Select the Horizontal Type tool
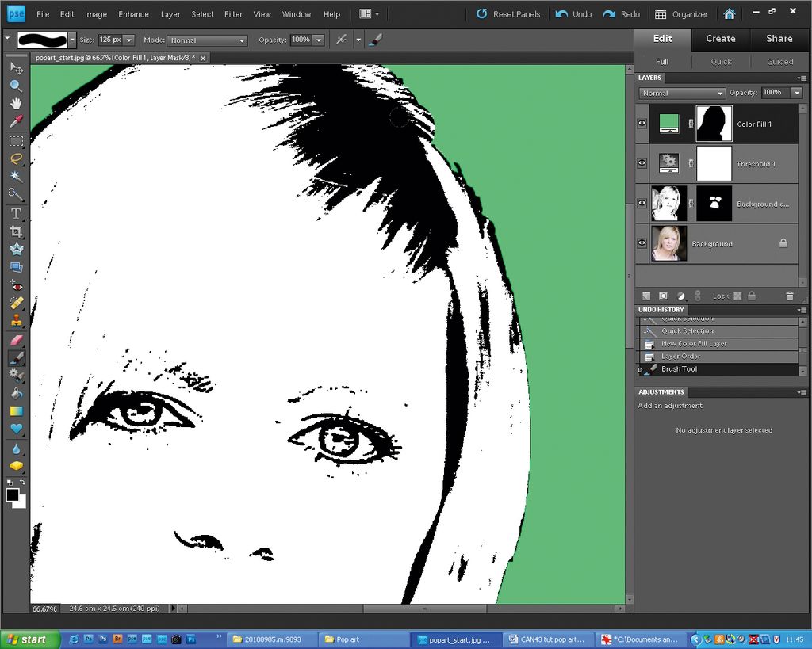 point(16,213)
